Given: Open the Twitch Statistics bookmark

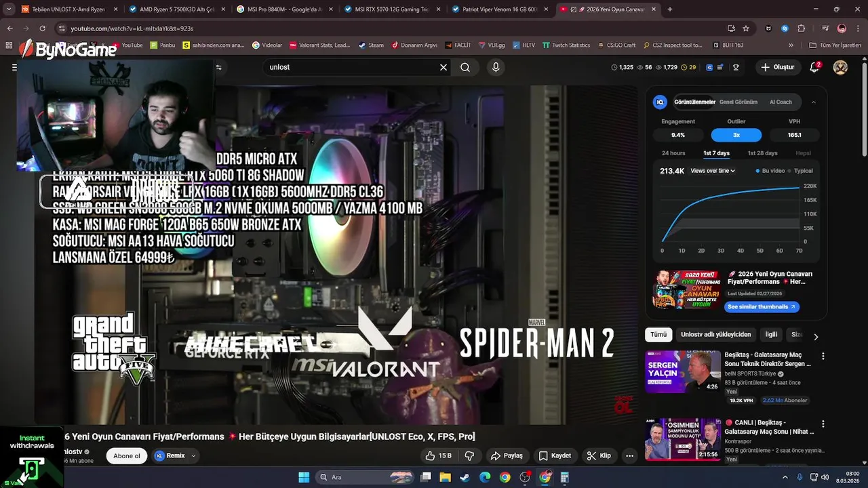Looking at the screenshot, I should pyautogui.click(x=566, y=45).
